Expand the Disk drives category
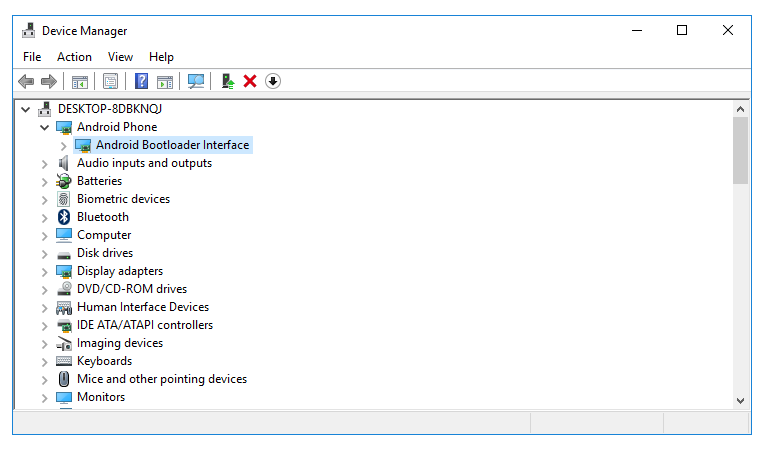This screenshot has height=449, width=765. (x=44, y=254)
